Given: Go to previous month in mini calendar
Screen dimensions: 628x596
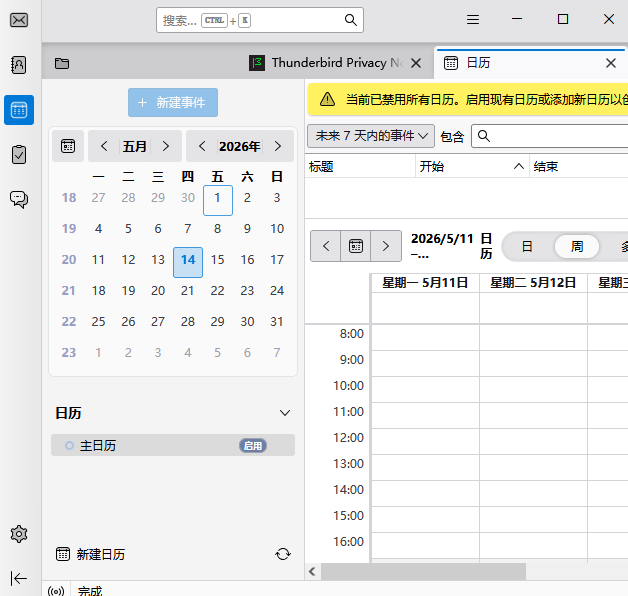Looking at the screenshot, I should [x=104, y=146].
